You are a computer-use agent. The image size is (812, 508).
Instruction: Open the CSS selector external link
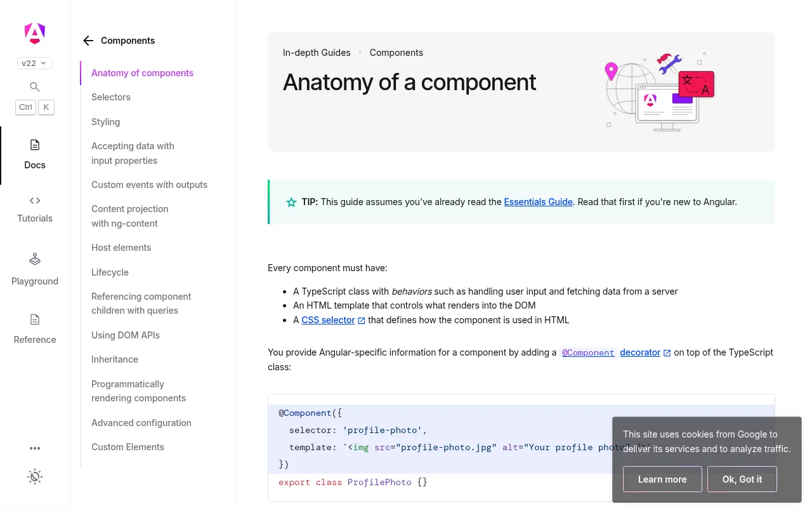(x=333, y=320)
